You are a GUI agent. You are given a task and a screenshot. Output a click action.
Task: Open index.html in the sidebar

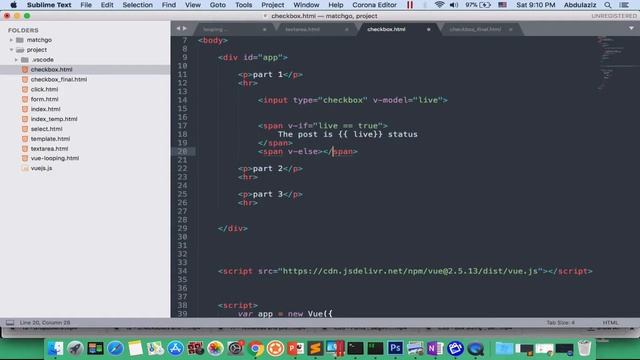click(46, 109)
